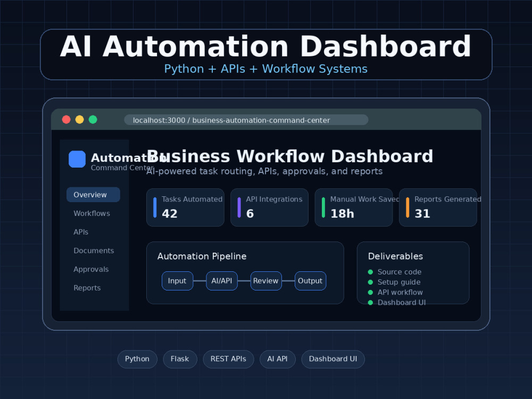532x399 pixels.
Task: Click the AI Automation Dashboard banner title
Action: [x=265, y=46]
